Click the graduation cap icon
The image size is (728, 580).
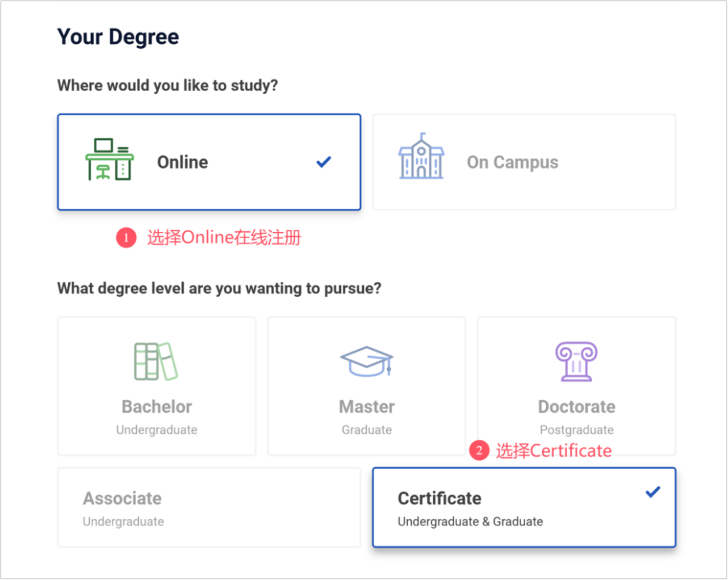click(x=367, y=362)
